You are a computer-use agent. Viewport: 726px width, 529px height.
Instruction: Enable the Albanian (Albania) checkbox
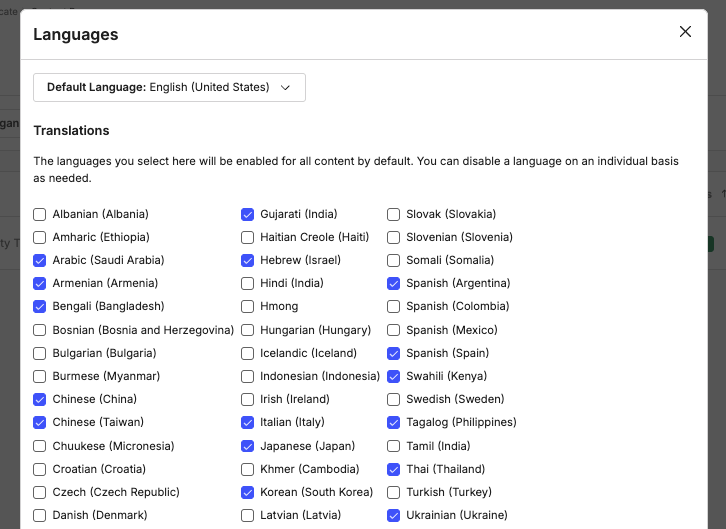(40, 214)
